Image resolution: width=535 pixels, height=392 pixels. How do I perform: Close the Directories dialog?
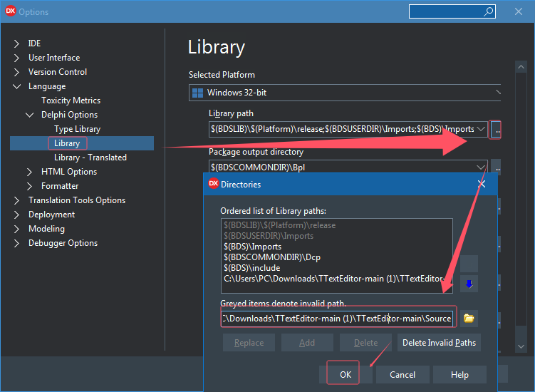click(x=482, y=184)
